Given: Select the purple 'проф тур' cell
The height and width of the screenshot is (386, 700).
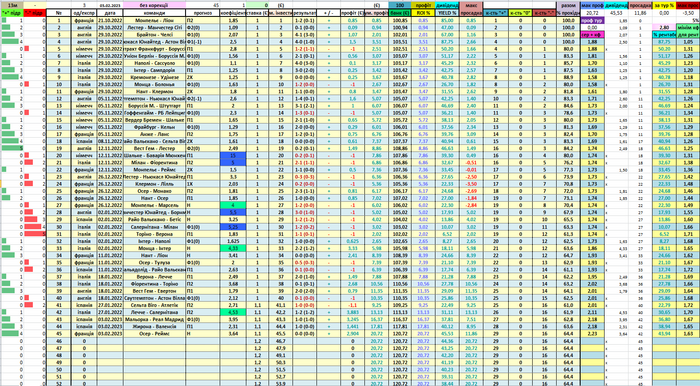Looking at the screenshot, I should click(592, 21).
